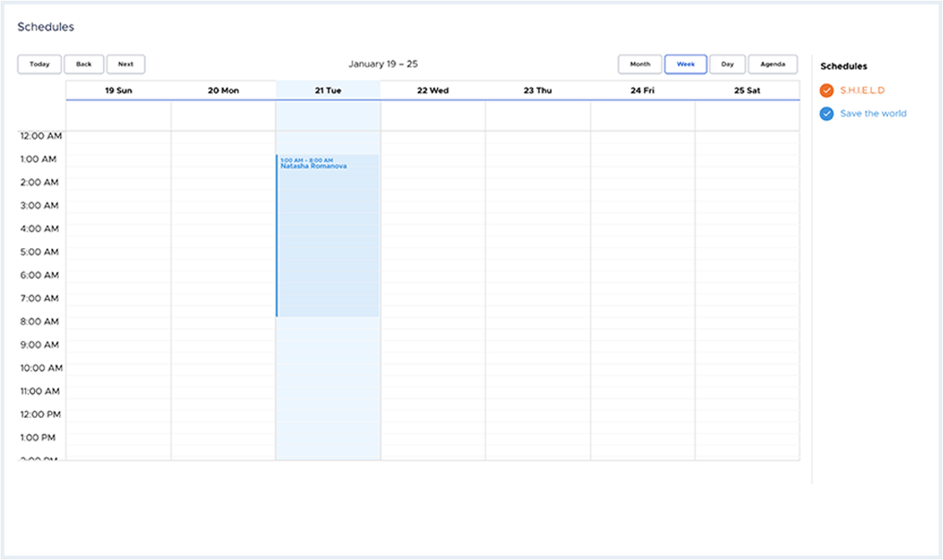Click the January 19 – 25 title
Screen dimensions: 943x560
(384, 64)
